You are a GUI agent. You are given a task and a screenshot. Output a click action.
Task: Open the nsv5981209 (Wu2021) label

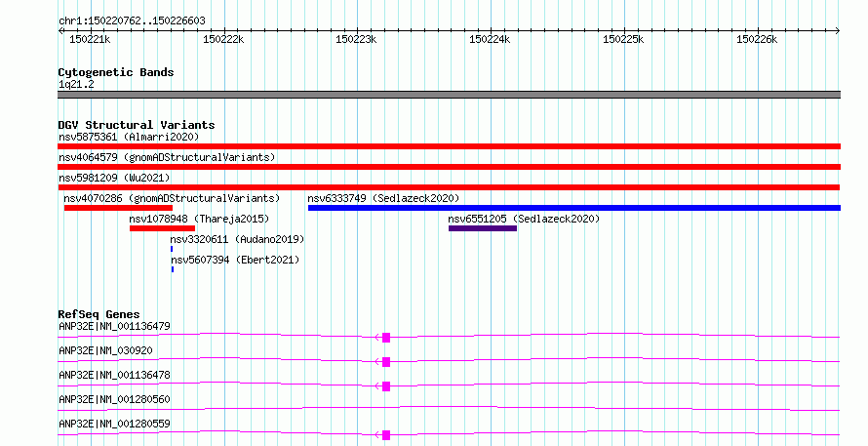coord(114,178)
